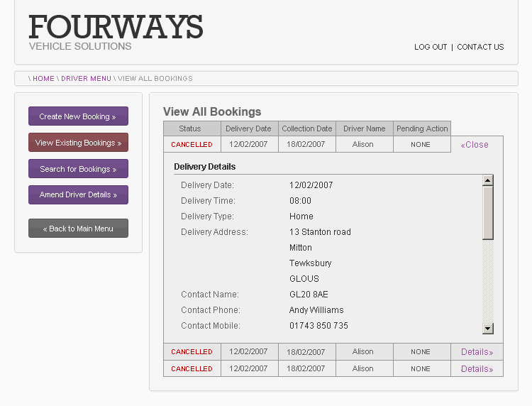Click the Delivery Date column header
This screenshot has height=406, width=532.
(x=248, y=128)
